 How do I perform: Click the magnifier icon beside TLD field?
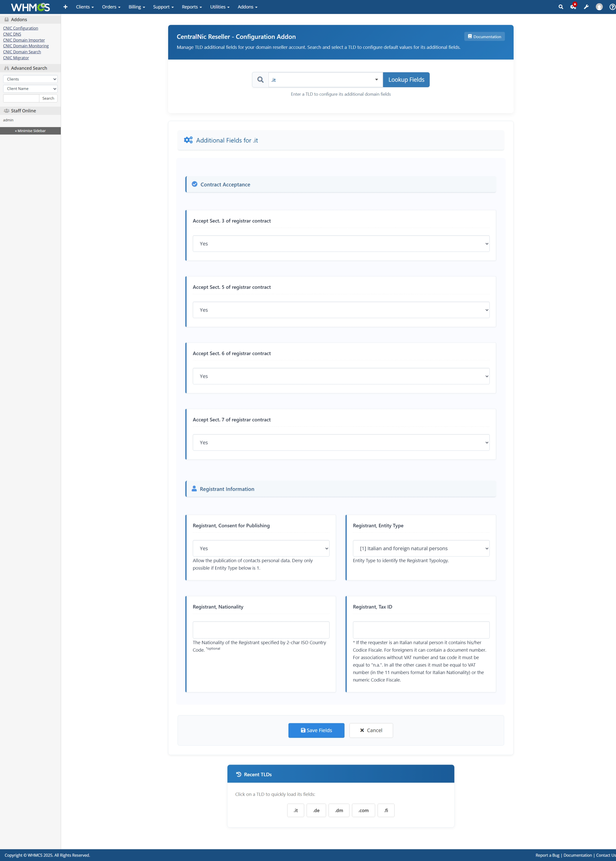(260, 80)
